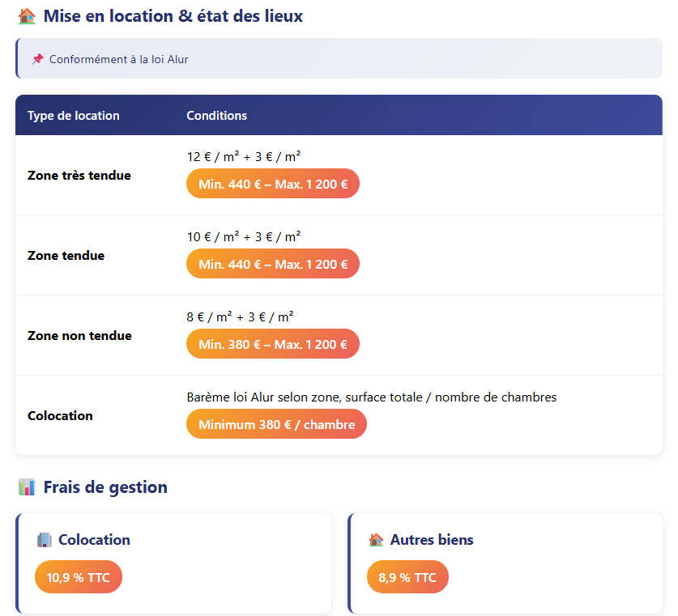
Task: Select the Minimum 380 € / chambre badge
Action: coord(276,424)
